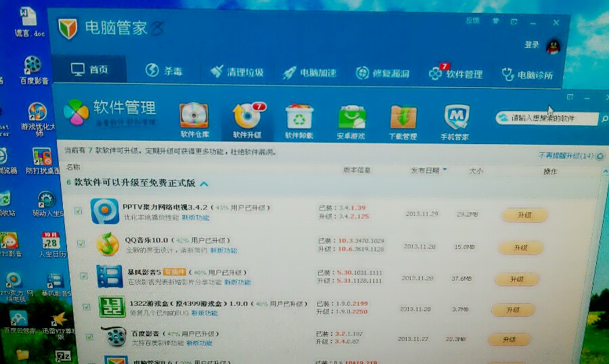Viewport: 609px width, 364px height.
Task: Open the 电脑诊所 tab
Action: pyautogui.click(x=527, y=74)
